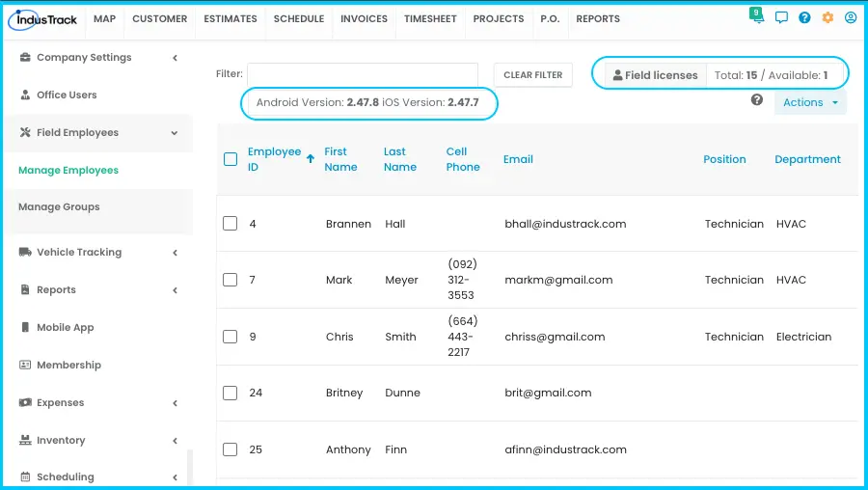Viewport: 868px width, 490px height.
Task: Sort by Department column
Action: (807, 159)
